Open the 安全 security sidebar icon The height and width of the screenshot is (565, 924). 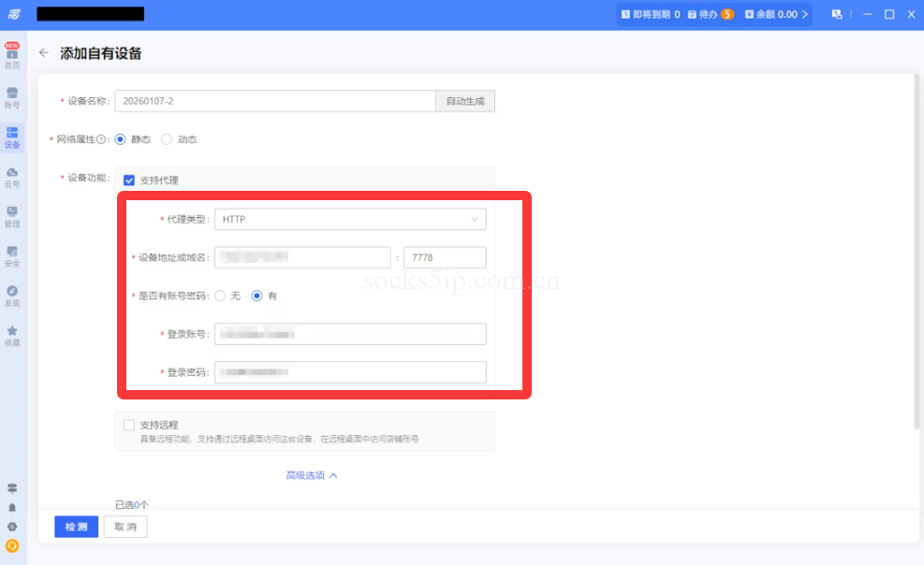[12, 256]
